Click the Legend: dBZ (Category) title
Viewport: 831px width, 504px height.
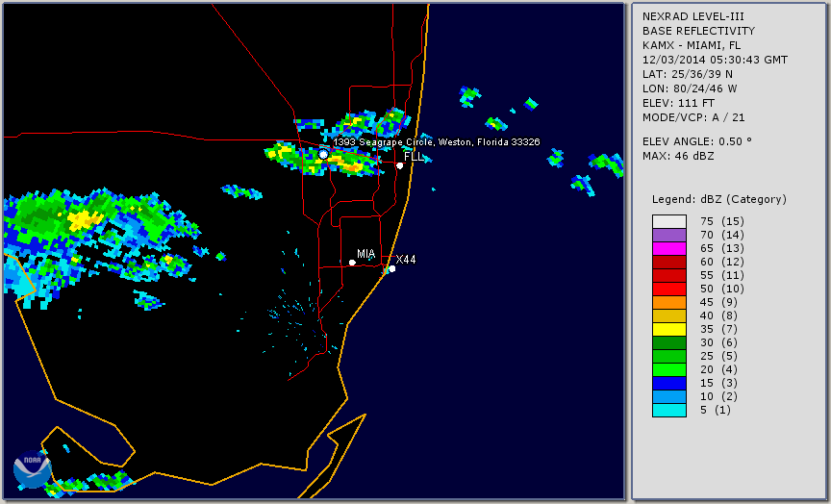(x=719, y=199)
